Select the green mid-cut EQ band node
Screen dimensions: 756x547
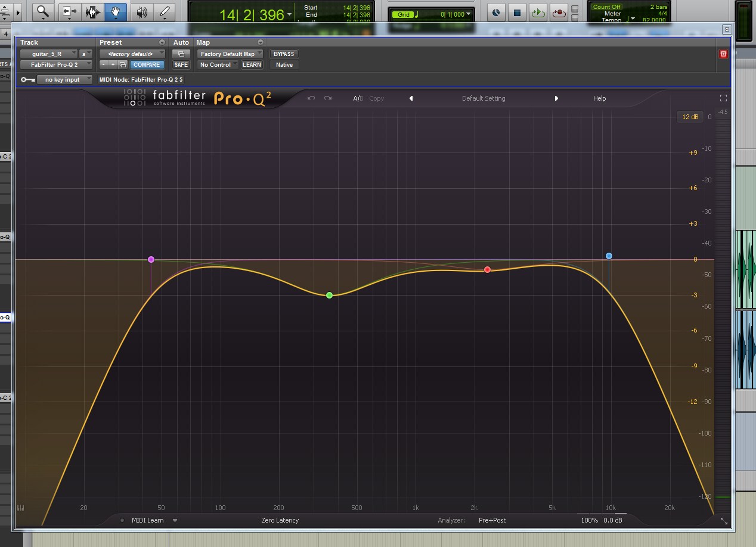329,295
